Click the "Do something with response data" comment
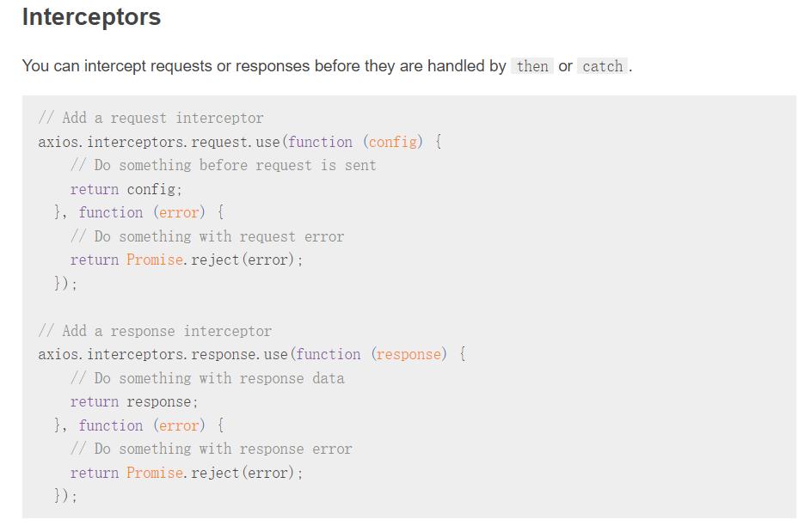The width and height of the screenshot is (811, 532). click(x=207, y=378)
